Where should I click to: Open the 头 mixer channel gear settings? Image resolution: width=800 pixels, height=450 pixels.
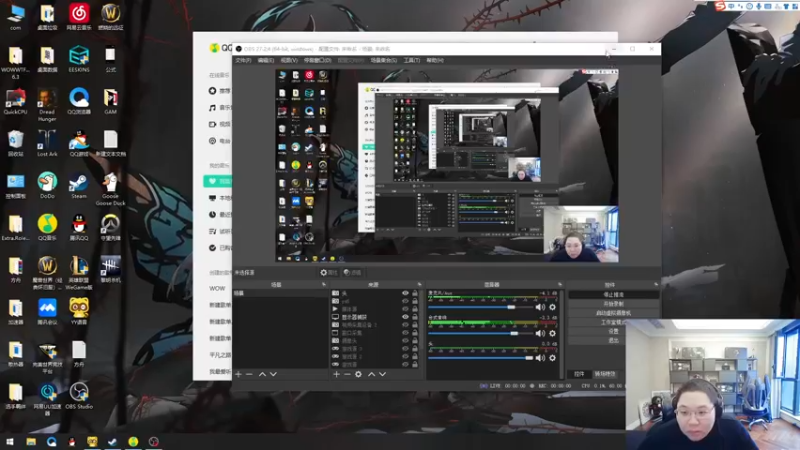pyautogui.click(x=553, y=358)
